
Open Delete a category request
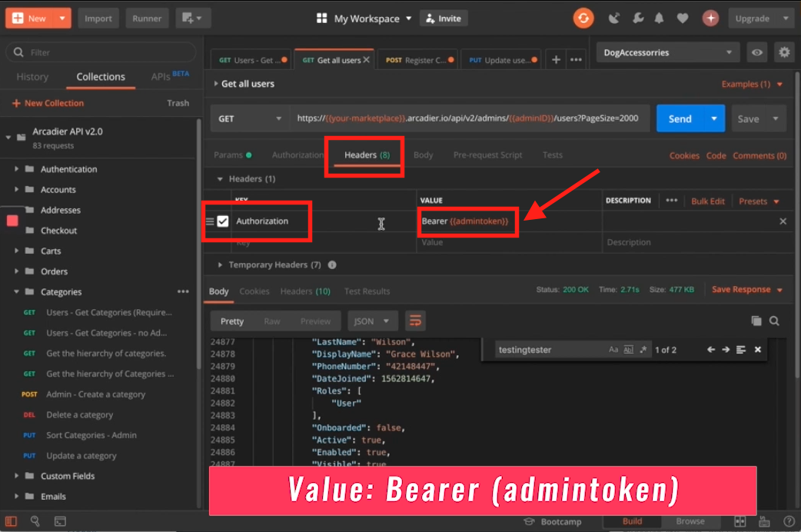click(x=80, y=414)
